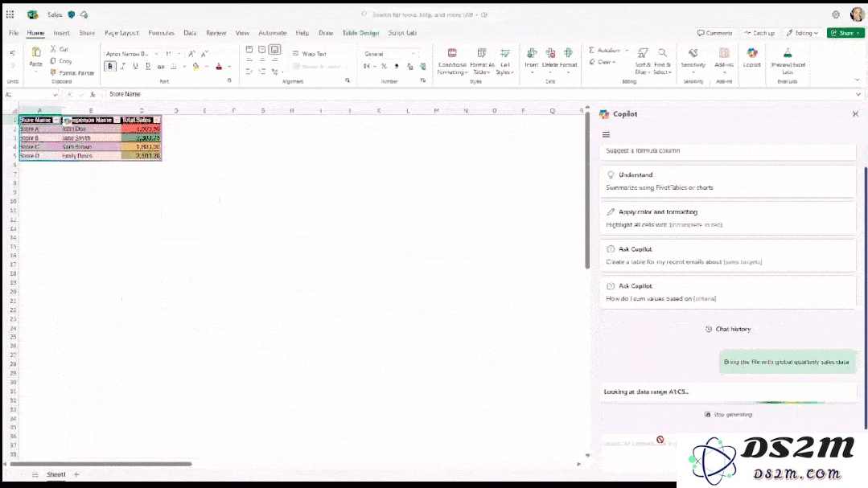Click the Paste clipboard icon

click(x=36, y=52)
